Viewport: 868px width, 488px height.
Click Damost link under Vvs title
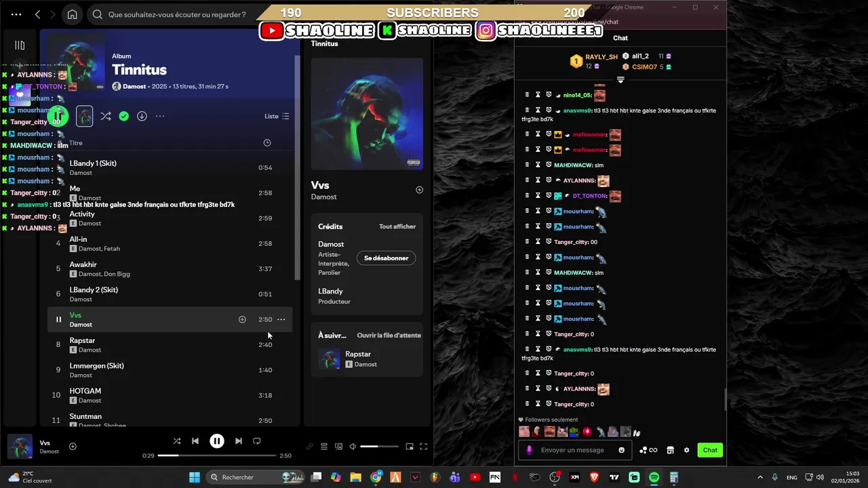(x=323, y=197)
